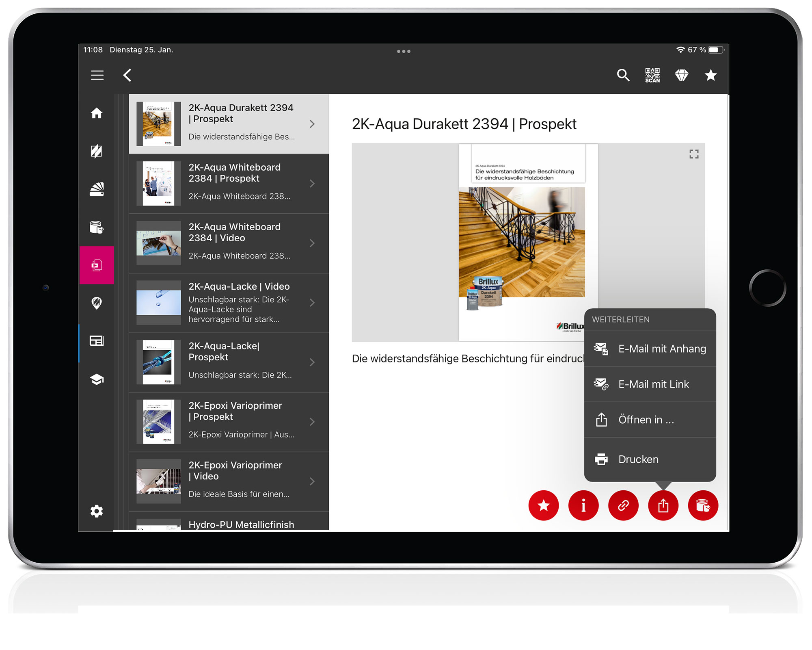The image size is (812, 650).
Task: Open chevron for 2K-Aqua Whiteboard 2384 Video
Action: 312,243
